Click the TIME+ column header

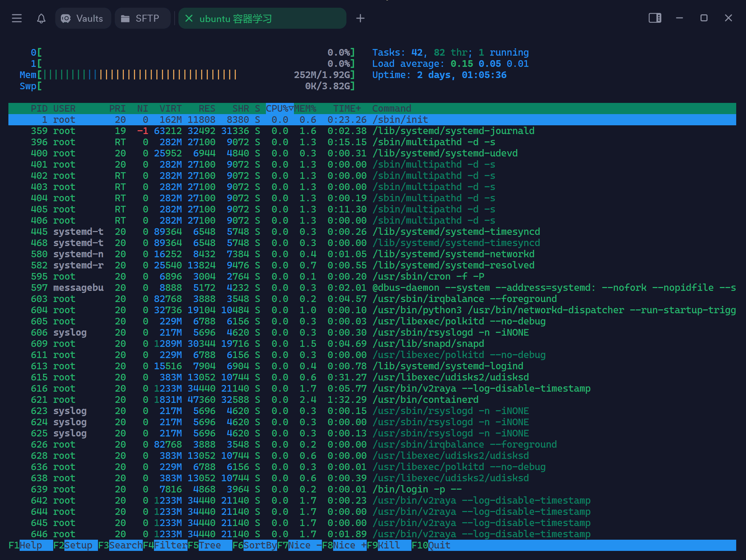[346, 108]
